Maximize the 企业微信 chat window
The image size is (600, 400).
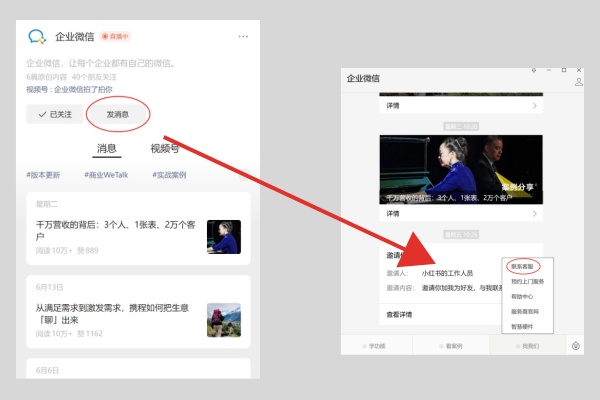[564, 70]
